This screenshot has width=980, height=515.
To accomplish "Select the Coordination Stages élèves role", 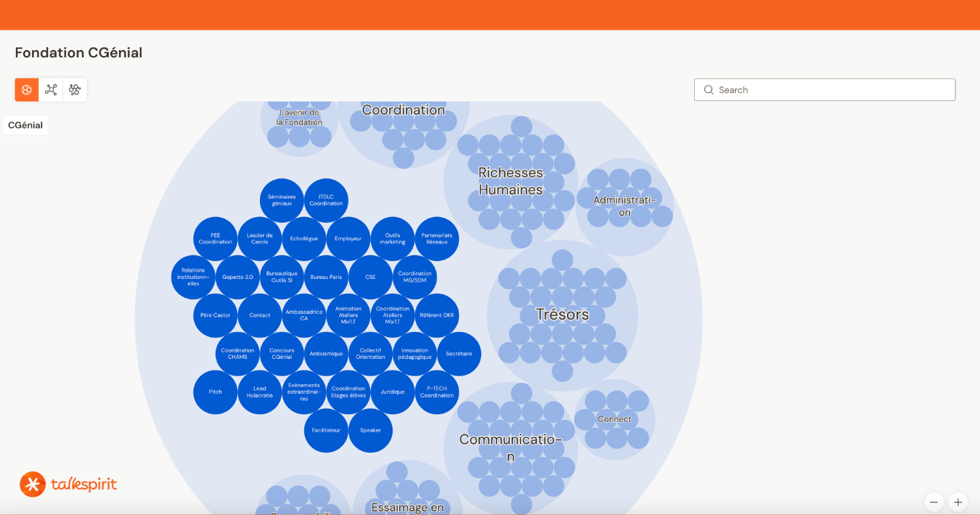I will (x=348, y=392).
